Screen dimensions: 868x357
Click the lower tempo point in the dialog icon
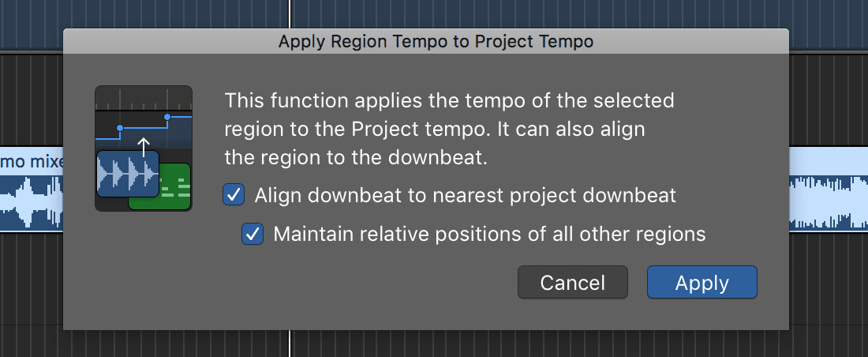(x=120, y=128)
